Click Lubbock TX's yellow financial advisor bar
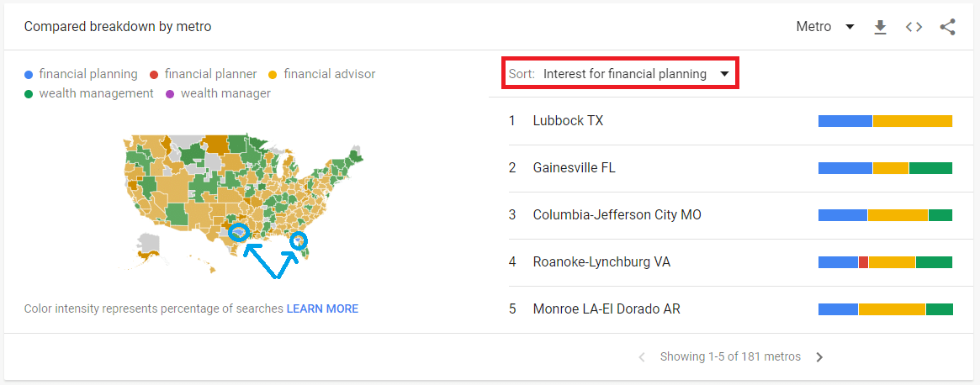The image size is (980, 385). (913, 121)
